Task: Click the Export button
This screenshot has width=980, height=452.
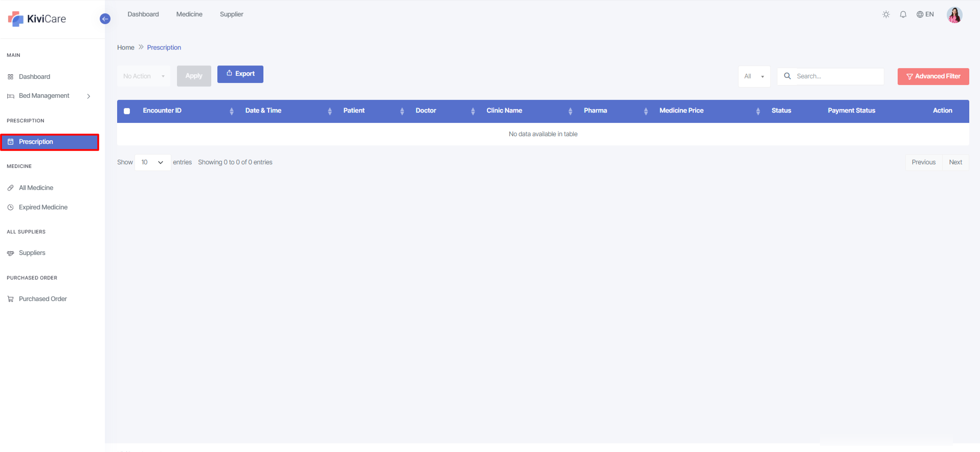Action: (240, 74)
